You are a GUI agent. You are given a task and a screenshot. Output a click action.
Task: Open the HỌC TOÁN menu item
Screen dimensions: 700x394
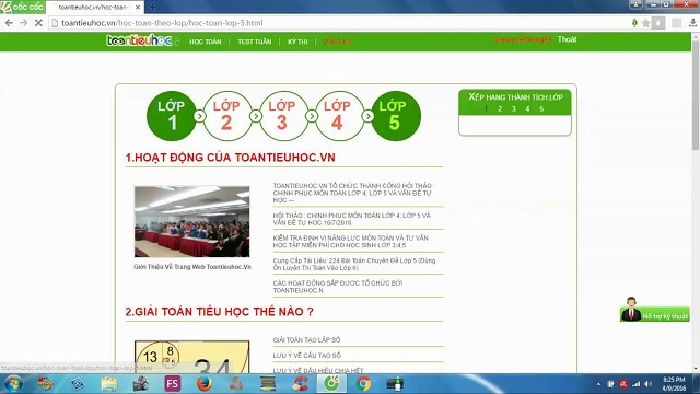coord(205,41)
